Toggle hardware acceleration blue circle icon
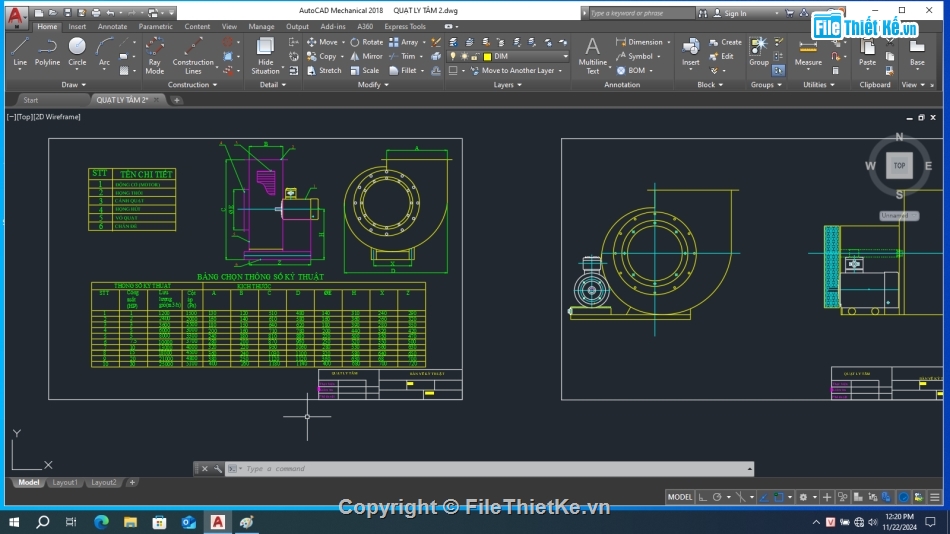Viewport: 950px width, 534px height. 903,498
